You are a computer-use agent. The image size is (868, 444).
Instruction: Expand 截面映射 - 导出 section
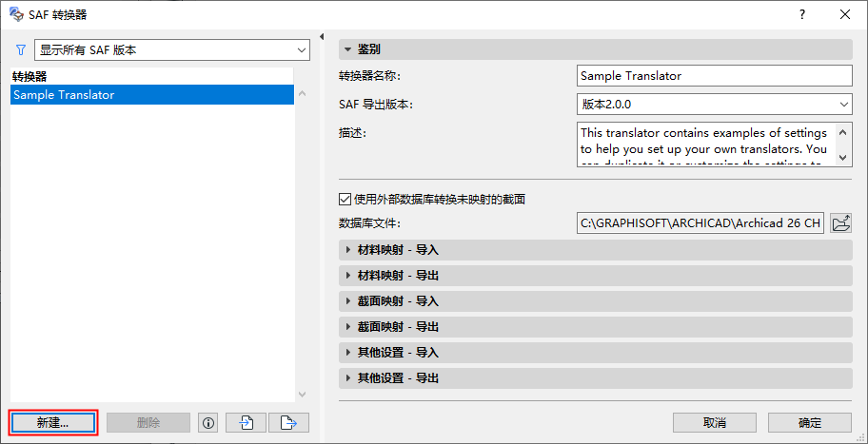595,327
